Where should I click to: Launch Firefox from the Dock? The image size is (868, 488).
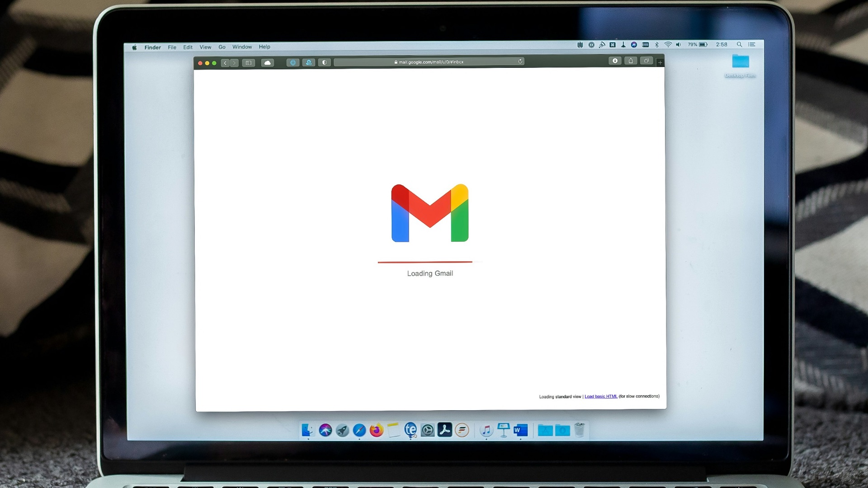[376, 430]
